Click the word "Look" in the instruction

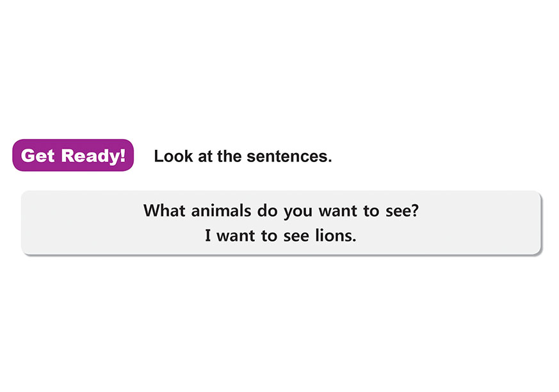tap(174, 156)
